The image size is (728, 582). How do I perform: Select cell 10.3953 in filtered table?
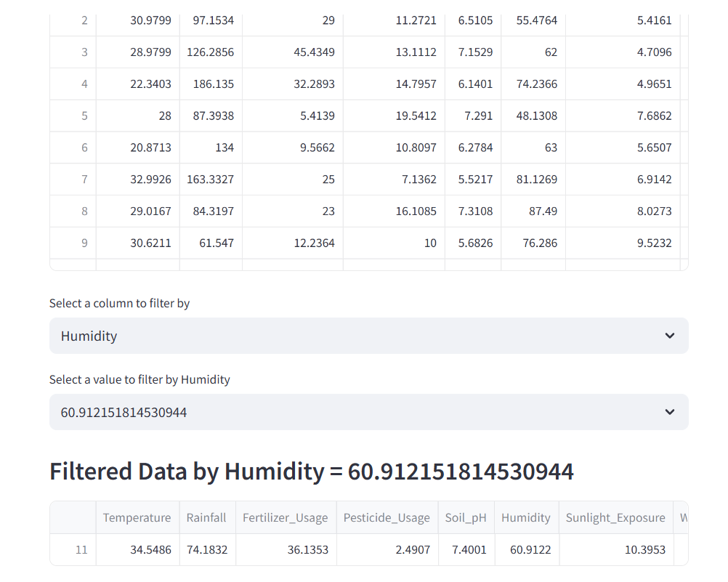615,550
